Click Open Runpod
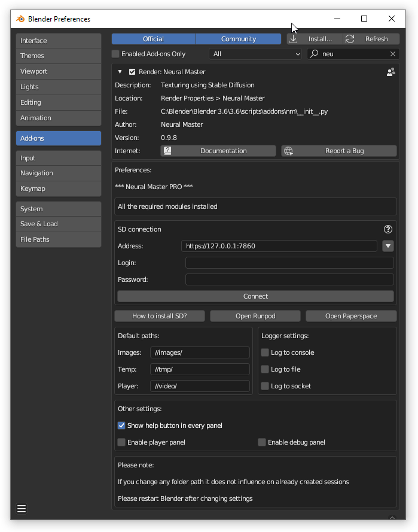 [255, 316]
